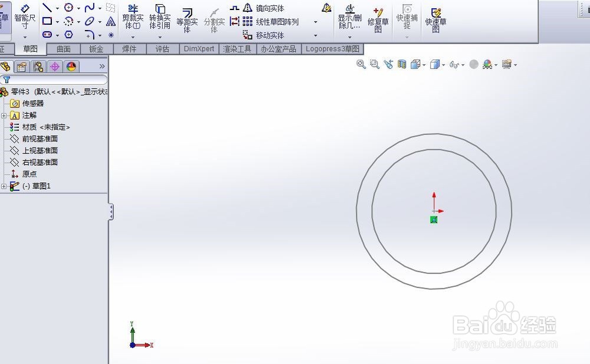590x364 pixels.
Task: Open the Linear Sketch Pattern dropdown arrow
Action: pyautogui.click(x=315, y=22)
